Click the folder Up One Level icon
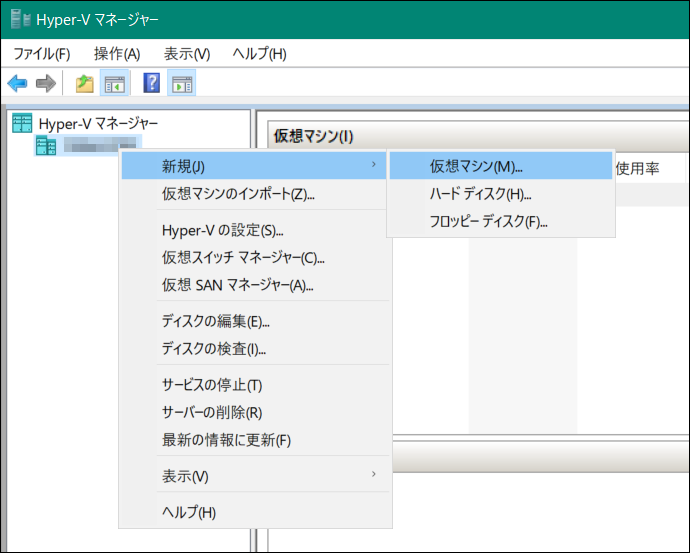The width and height of the screenshot is (690, 553). (84, 83)
